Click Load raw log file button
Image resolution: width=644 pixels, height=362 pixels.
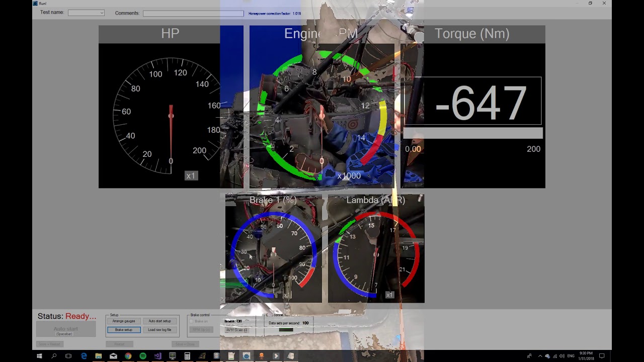(x=159, y=330)
